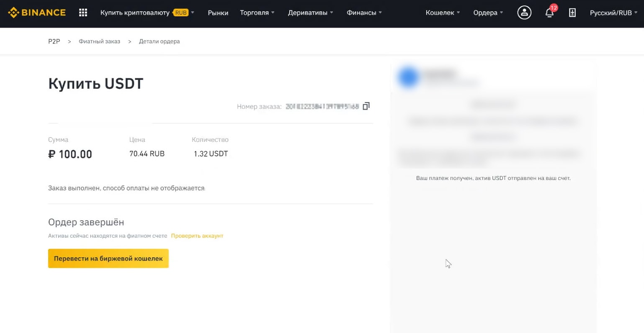
Task: Click Перевести на биржевой кошелек button
Action: pos(108,259)
